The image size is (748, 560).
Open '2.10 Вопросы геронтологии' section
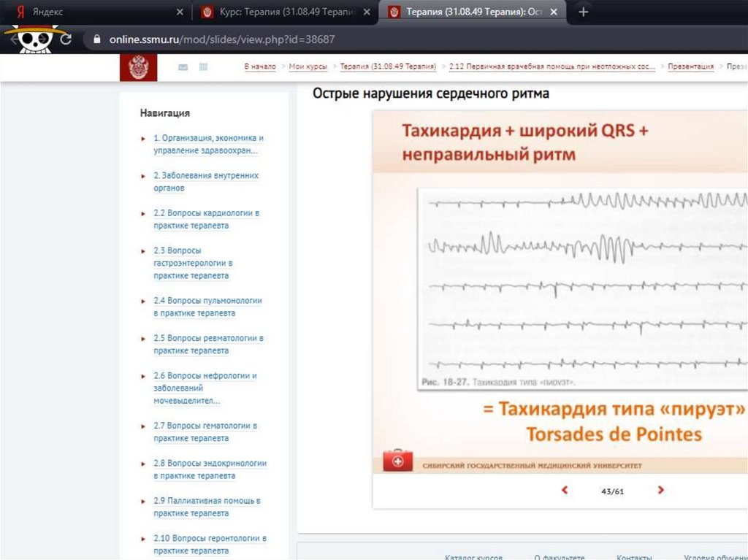210,544
